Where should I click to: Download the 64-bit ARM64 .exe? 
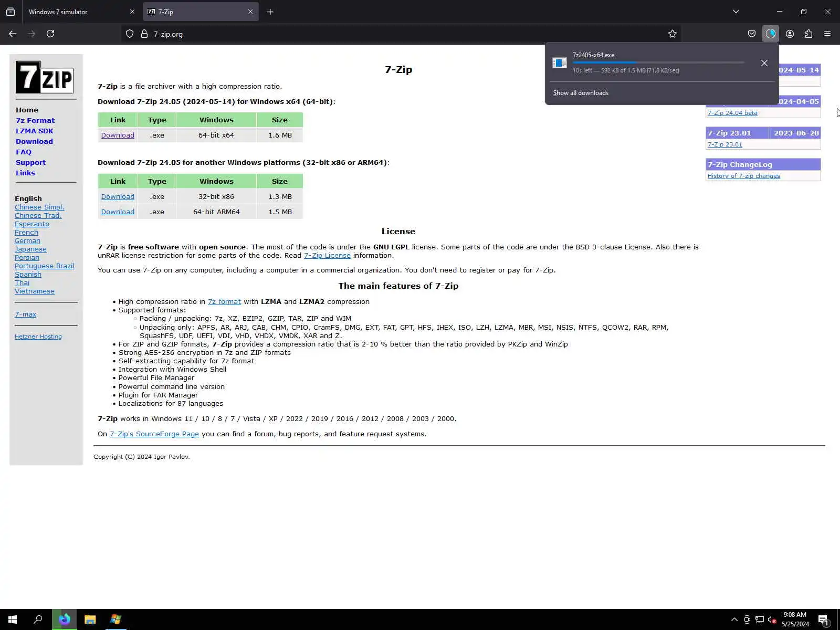point(118,212)
